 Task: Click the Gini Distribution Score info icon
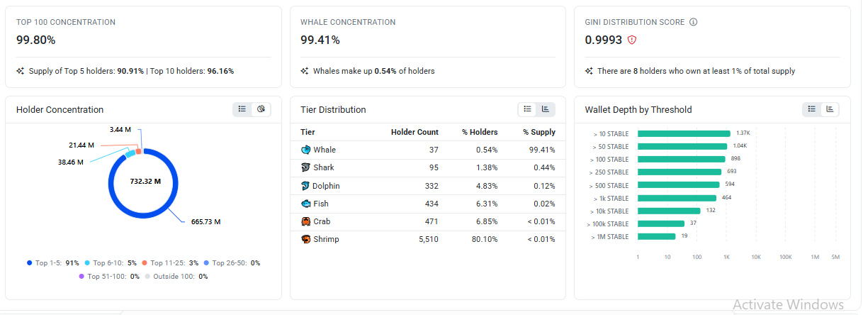[693, 22]
